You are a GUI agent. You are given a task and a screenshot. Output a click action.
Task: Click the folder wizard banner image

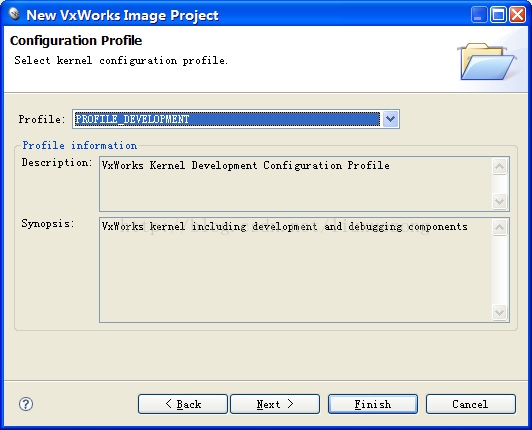click(x=487, y=61)
